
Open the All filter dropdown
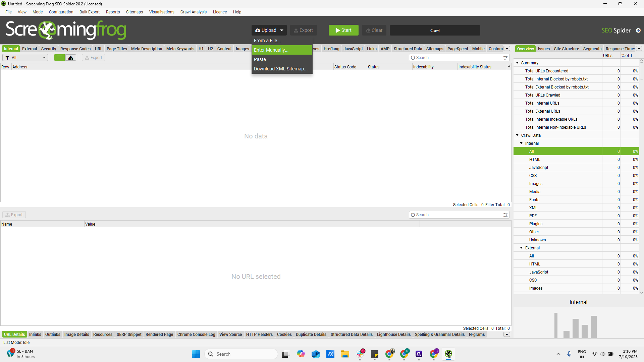click(x=25, y=58)
